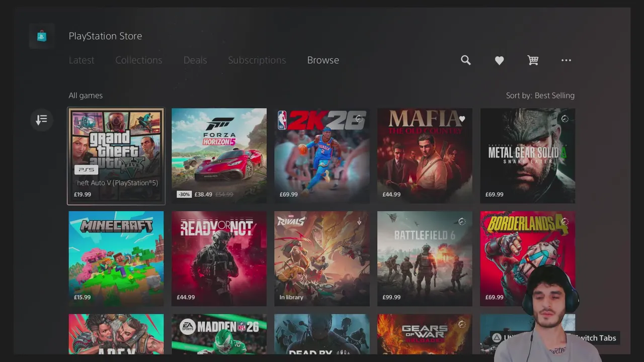Click the £38.49 price on Forza Horizon 5
The height and width of the screenshot is (362, 644).
(203, 195)
